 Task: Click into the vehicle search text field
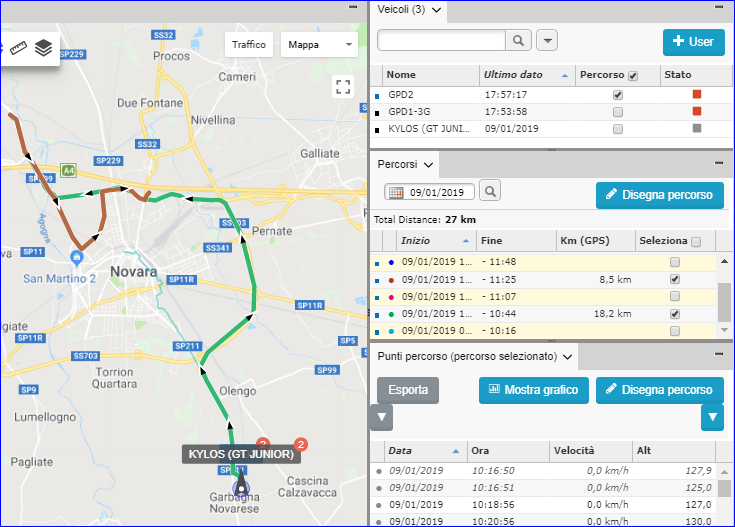[x=441, y=40]
